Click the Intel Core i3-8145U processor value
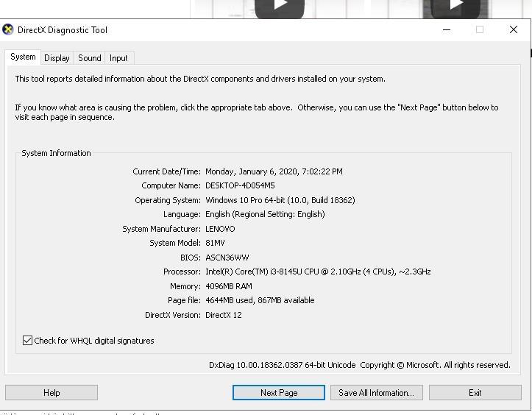 click(x=318, y=272)
